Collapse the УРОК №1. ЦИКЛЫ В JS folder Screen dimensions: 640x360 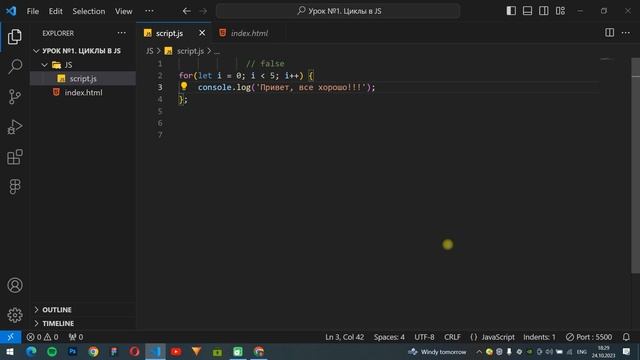click(x=82, y=51)
